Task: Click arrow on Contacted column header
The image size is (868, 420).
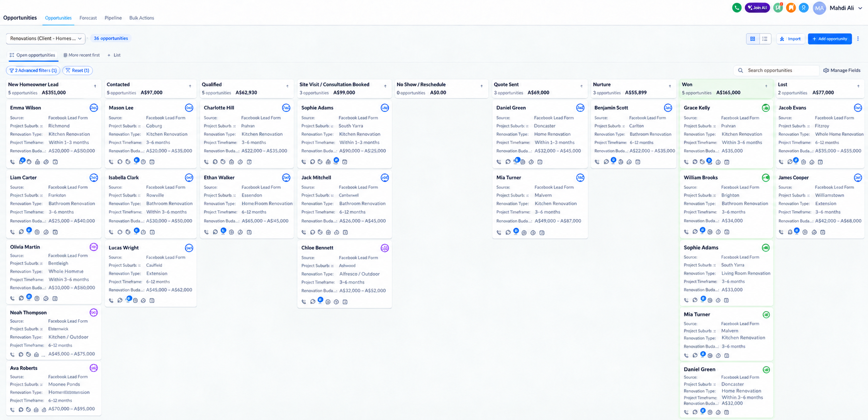Action: coord(190,86)
